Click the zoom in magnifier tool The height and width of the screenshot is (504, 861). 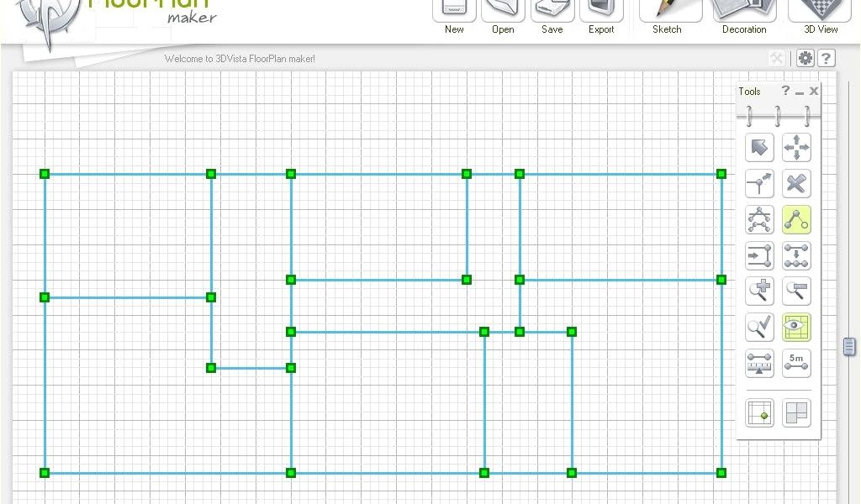tap(759, 291)
